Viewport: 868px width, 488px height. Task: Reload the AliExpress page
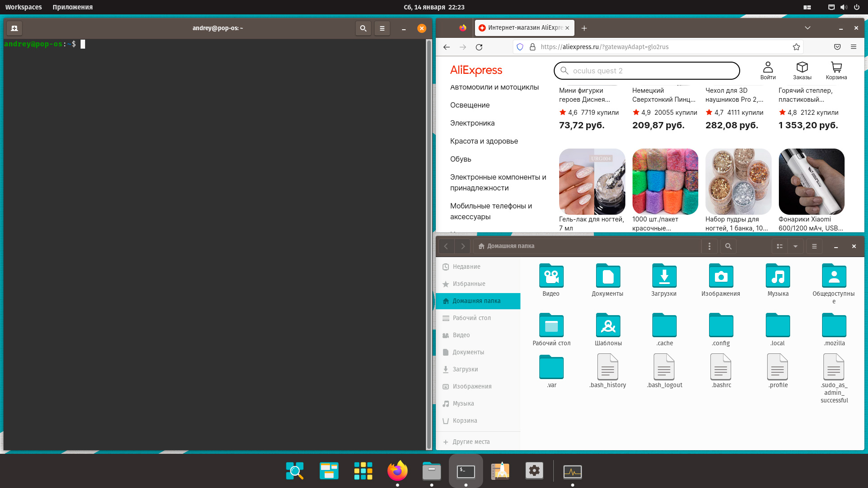(x=479, y=47)
